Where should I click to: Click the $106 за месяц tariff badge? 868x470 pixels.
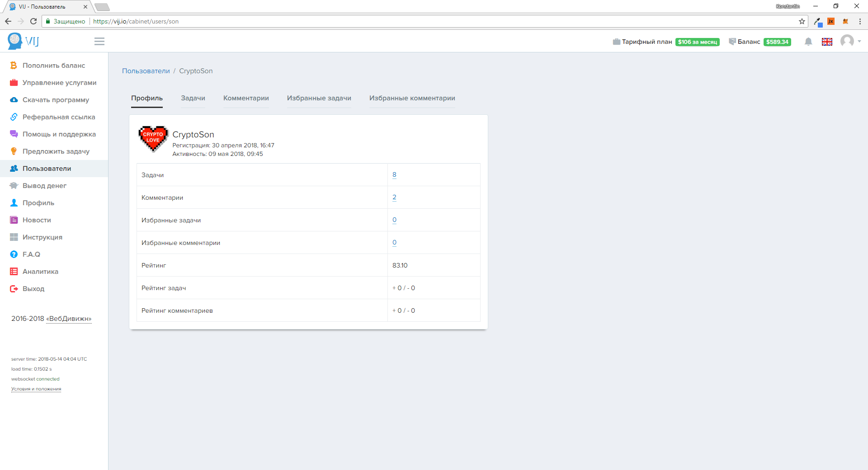pyautogui.click(x=697, y=42)
